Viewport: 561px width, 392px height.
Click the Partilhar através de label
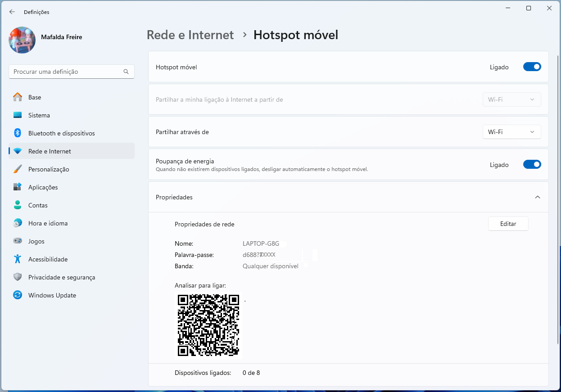click(182, 132)
